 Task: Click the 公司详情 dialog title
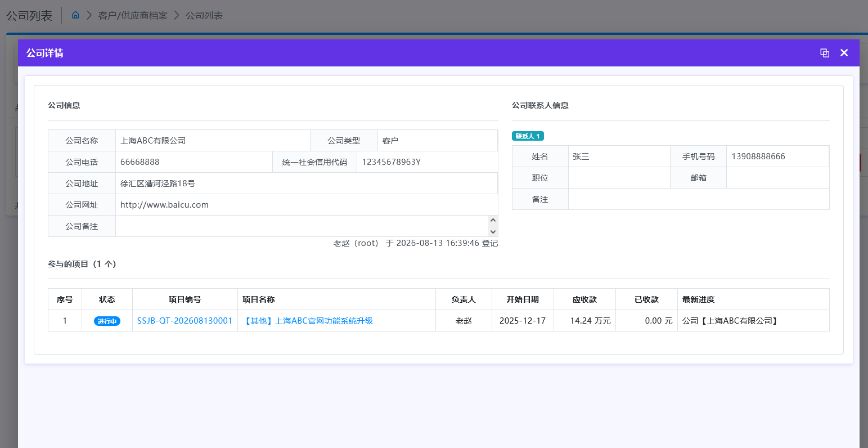(x=45, y=53)
